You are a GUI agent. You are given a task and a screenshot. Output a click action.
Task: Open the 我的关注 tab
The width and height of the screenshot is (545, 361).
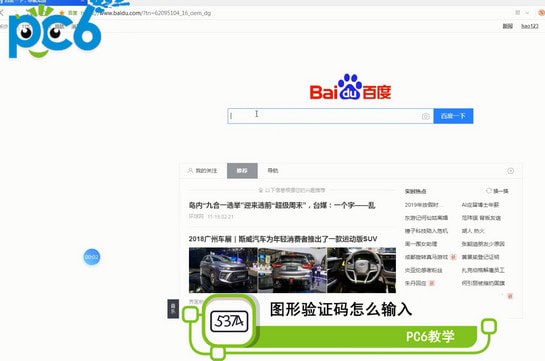[x=202, y=171]
